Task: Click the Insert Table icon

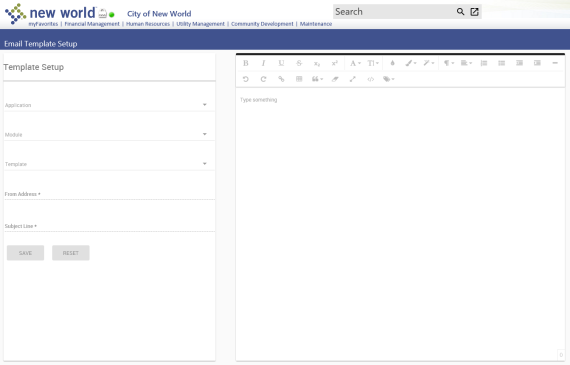Action: [x=299, y=79]
